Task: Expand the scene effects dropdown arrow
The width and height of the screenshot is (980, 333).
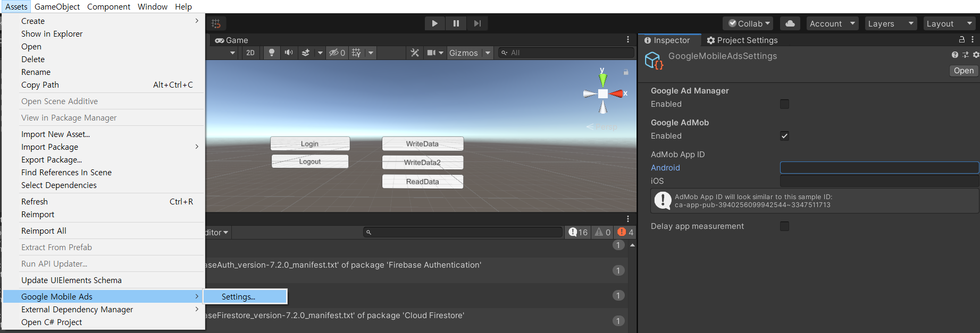Action: point(320,53)
